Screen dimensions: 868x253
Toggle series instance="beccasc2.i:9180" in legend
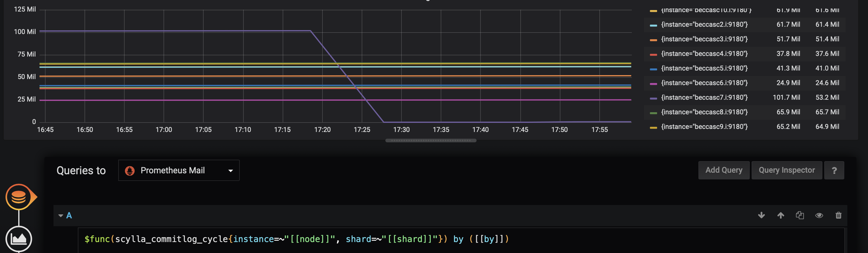coord(704,24)
